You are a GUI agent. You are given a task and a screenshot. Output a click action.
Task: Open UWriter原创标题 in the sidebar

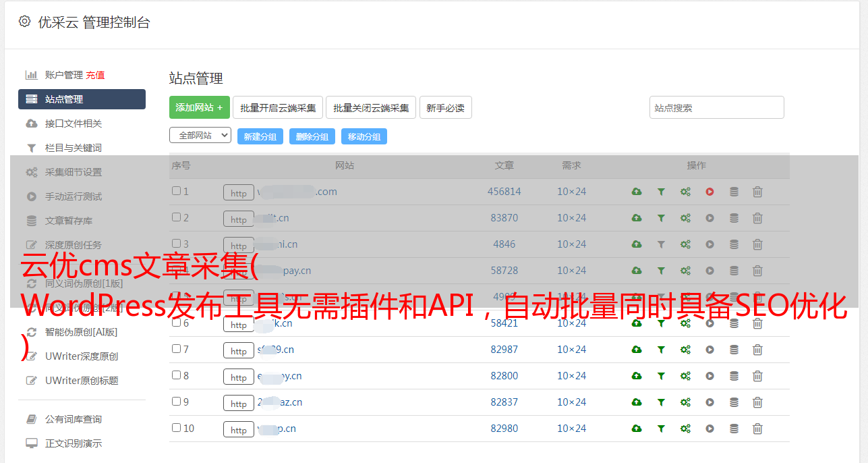82,381
